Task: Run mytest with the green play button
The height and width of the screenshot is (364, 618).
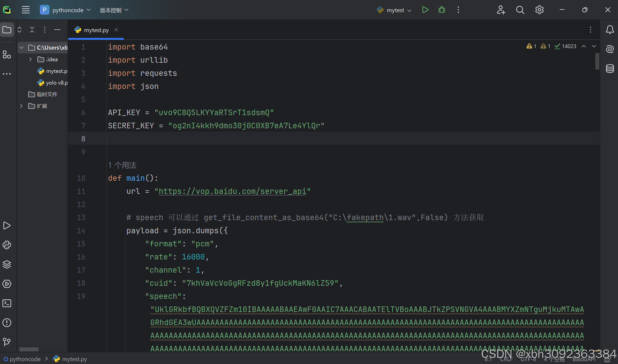Action: click(425, 10)
